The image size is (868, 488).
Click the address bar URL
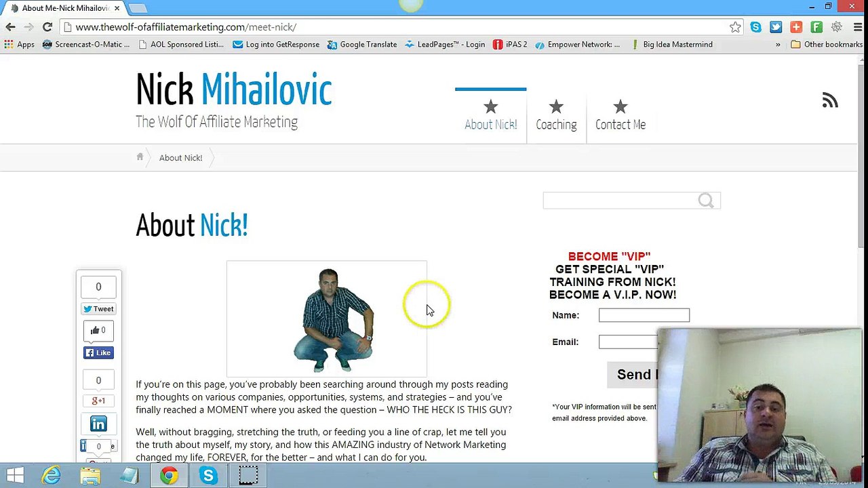186,27
